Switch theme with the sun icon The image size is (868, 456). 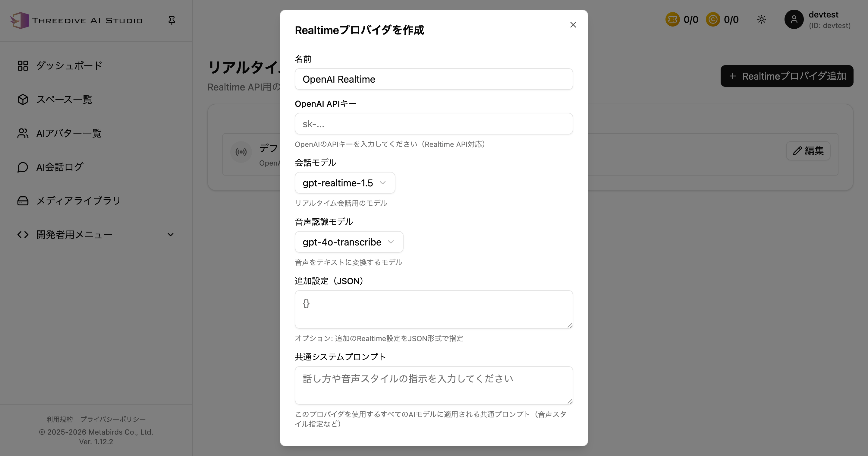pos(762,20)
